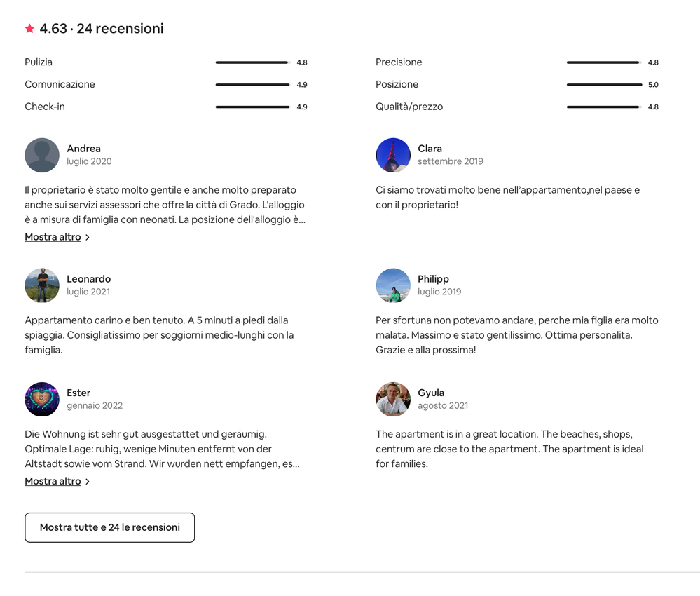Viewport: 700px width, 596px height.
Task: Open Clara's profile photo
Action: pos(393,155)
